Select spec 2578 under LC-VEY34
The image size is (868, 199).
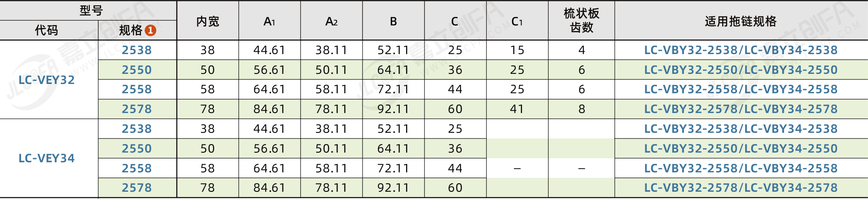(137, 188)
